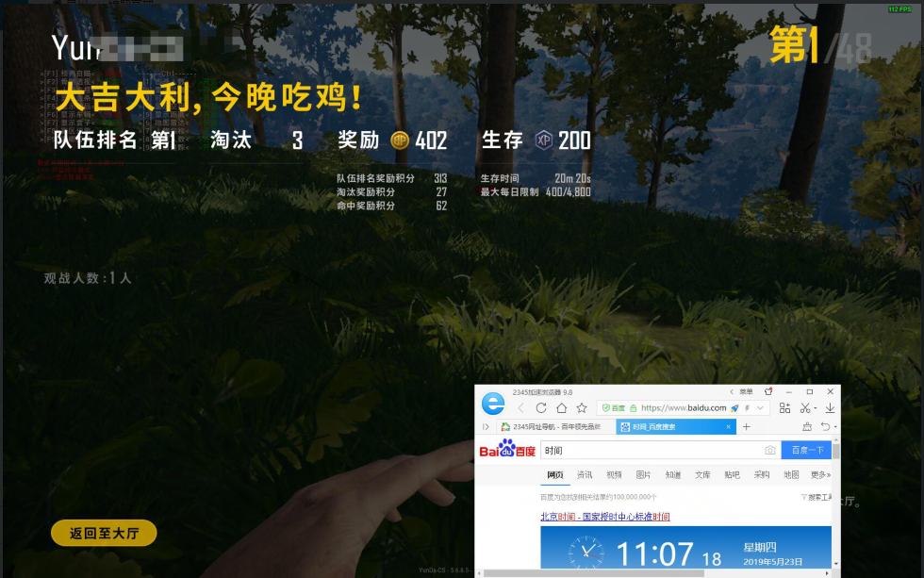Go back in the 2345 browser
The height and width of the screenshot is (578, 924).
520,407
